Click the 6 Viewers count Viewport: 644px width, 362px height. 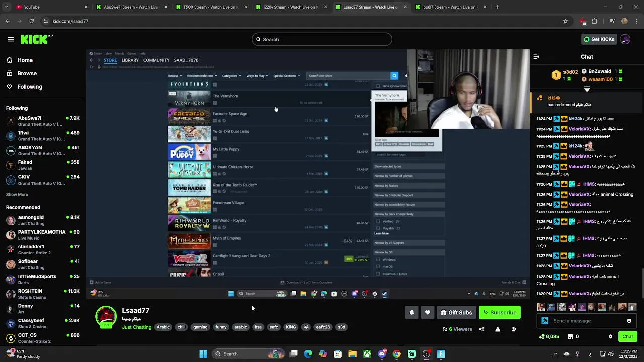coord(457,329)
